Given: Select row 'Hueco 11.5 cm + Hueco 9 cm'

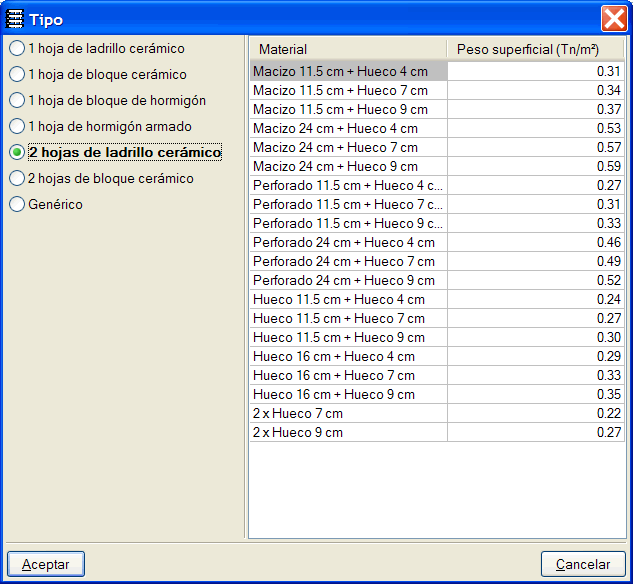Looking at the screenshot, I should tap(437, 337).
